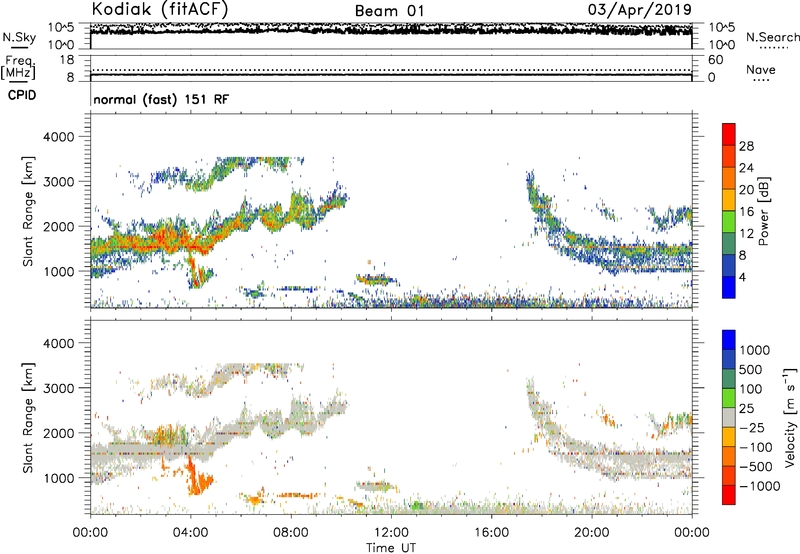Click the 03/Apr/2019 date label

[640, 10]
